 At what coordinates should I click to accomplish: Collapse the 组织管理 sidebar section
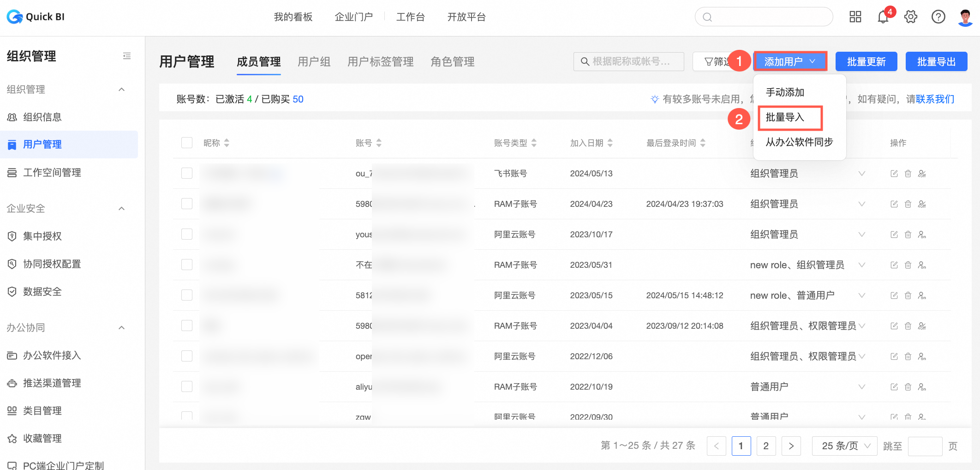122,90
